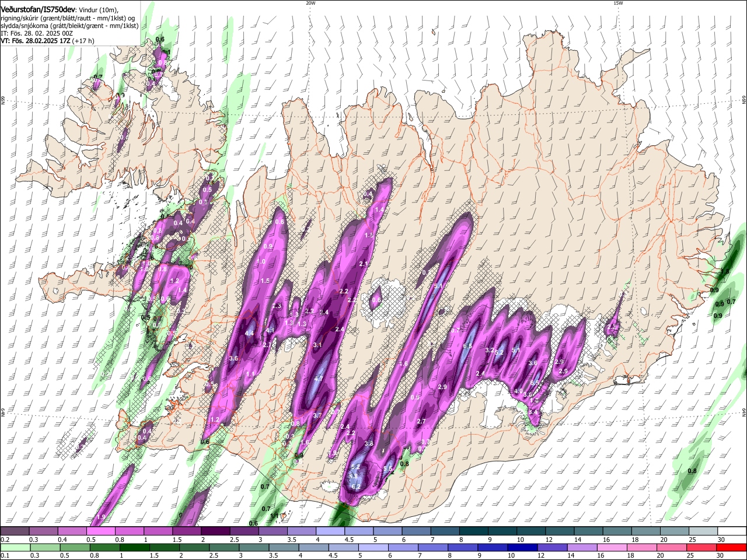The width and height of the screenshot is (747, 560).
Task: Click the snow legend swatch labeled 0.5
Action: click(100, 531)
